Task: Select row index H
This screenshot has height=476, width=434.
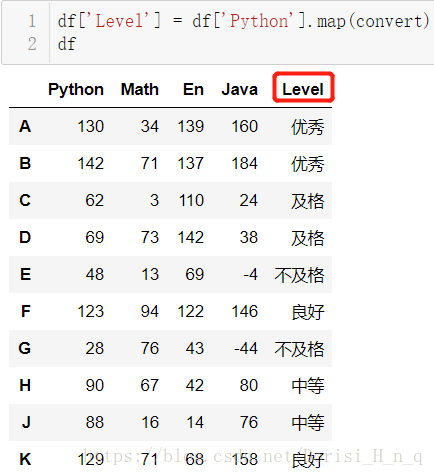Action: click(25, 385)
